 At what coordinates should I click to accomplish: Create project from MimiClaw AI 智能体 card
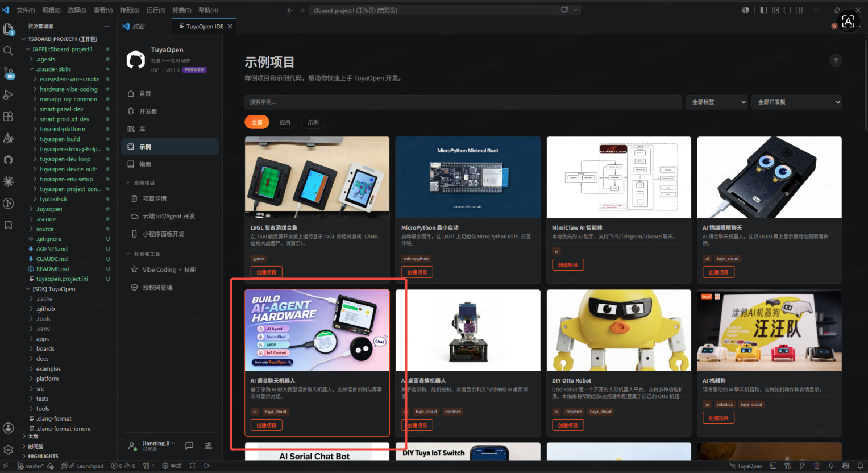coord(567,265)
